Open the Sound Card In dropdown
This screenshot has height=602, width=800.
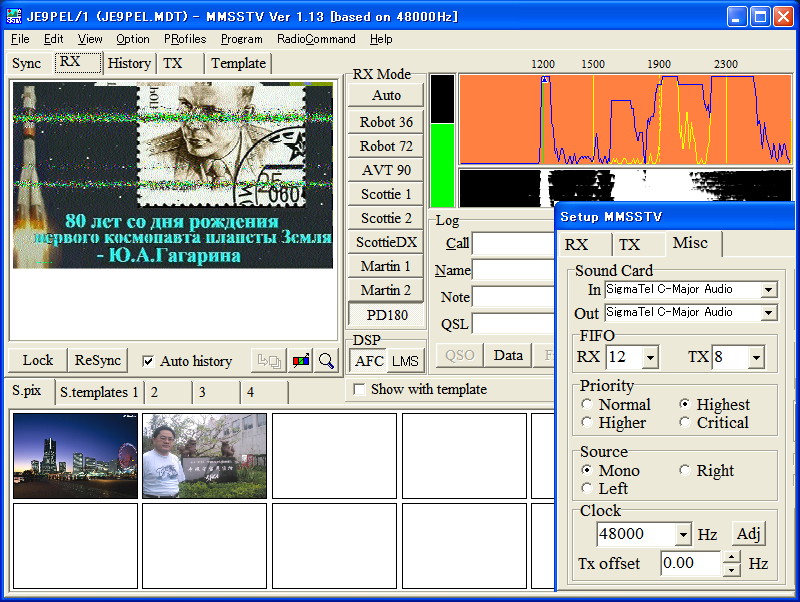coord(768,290)
